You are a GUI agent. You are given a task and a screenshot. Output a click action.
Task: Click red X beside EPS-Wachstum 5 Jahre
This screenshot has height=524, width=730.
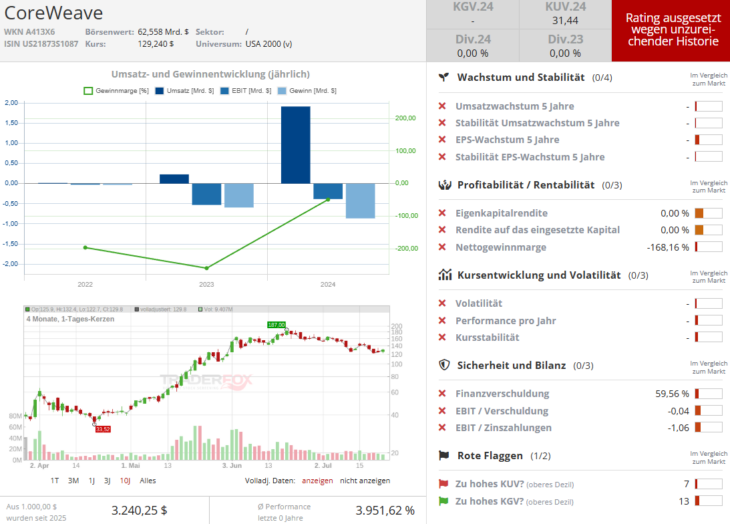pyautogui.click(x=442, y=140)
